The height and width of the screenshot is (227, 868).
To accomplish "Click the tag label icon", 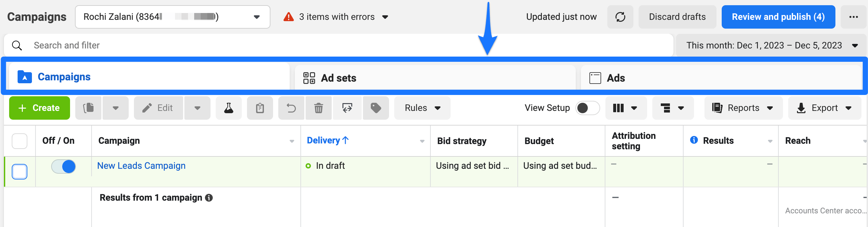I will tap(376, 108).
